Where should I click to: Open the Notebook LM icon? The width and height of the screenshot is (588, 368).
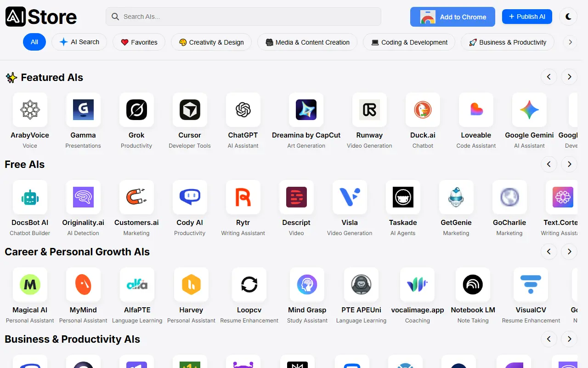point(473,285)
